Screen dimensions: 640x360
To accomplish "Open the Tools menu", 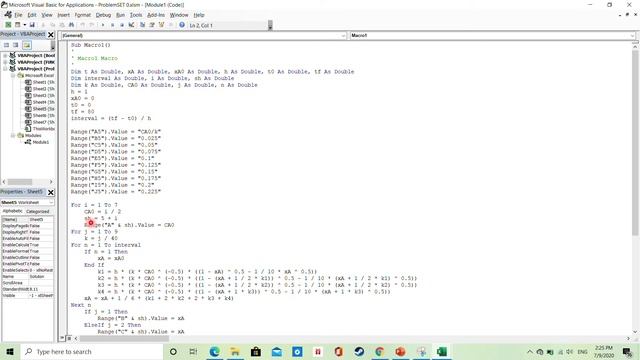I will (x=136, y=15).
